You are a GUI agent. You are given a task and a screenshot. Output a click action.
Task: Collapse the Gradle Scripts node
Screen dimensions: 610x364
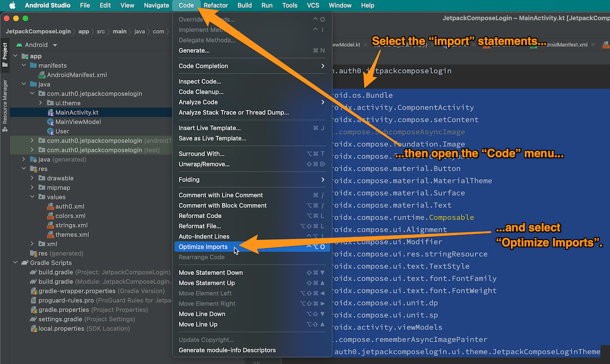click(x=15, y=263)
